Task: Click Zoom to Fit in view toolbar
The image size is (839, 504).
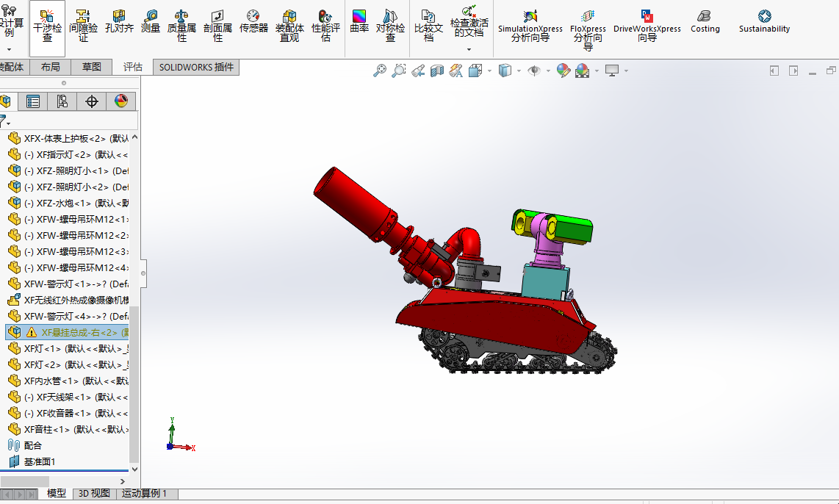Action: pos(379,71)
